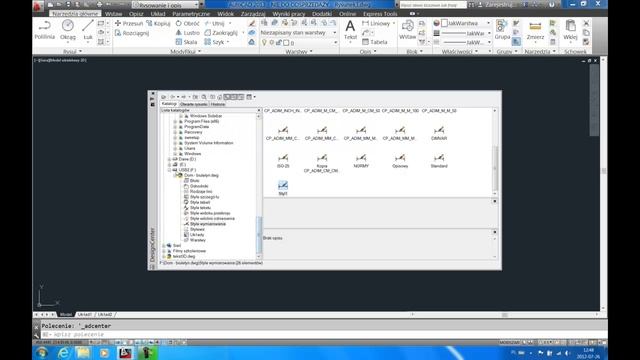This screenshot has width=640, height=360.
Task: Open Windows Media Player from taskbar
Action: pyautogui.click(x=104, y=353)
